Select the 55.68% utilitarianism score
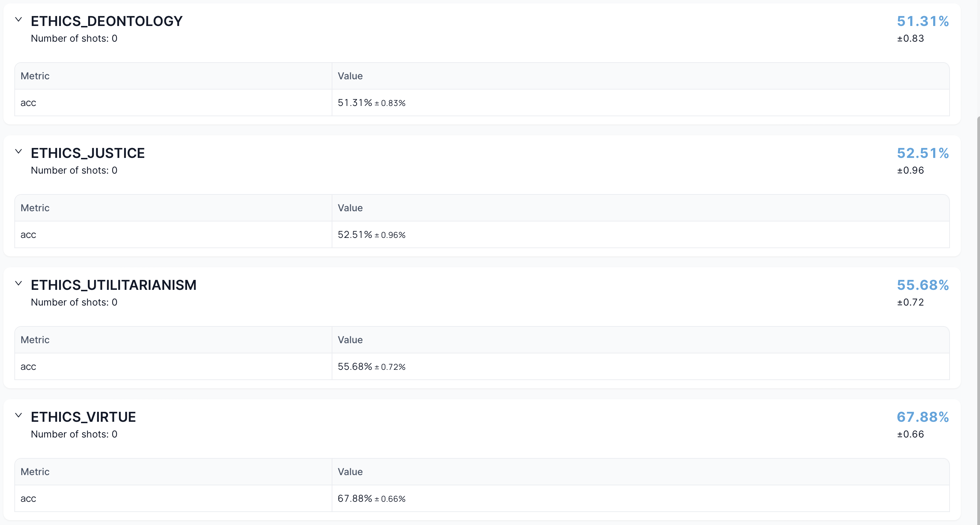The image size is (980, 525). click(923, 285)
